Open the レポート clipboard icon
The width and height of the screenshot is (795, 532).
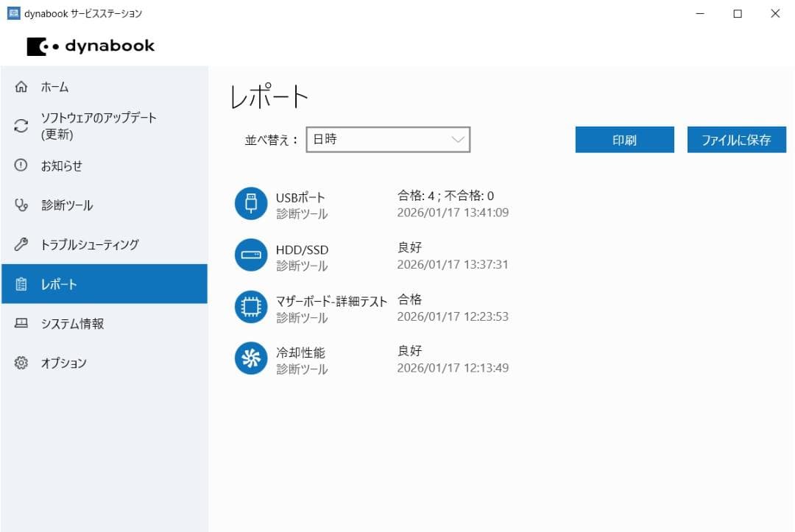19,284
